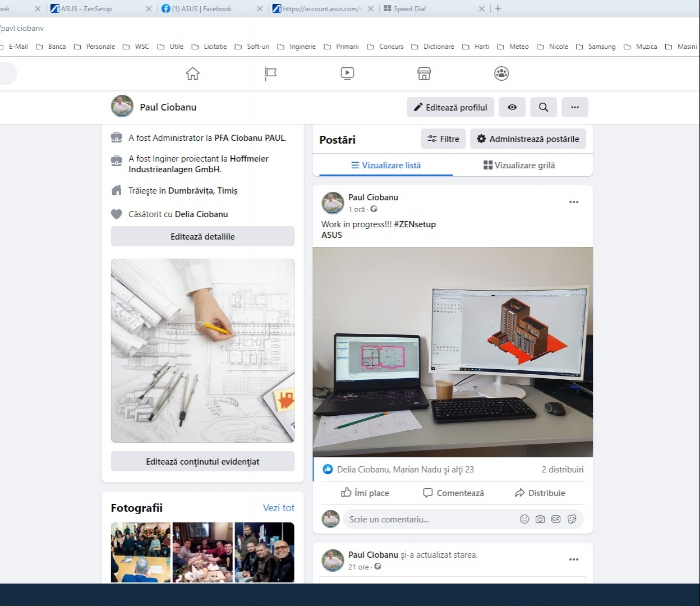Open the Marketplace icon
This screenshot has height=606, width=700.
(424, 74)
